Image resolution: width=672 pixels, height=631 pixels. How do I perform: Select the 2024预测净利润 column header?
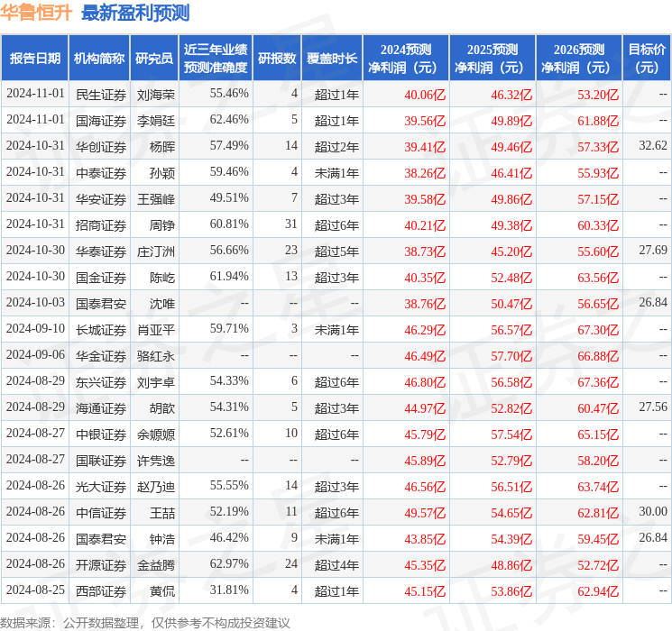(x=406, y=59)
